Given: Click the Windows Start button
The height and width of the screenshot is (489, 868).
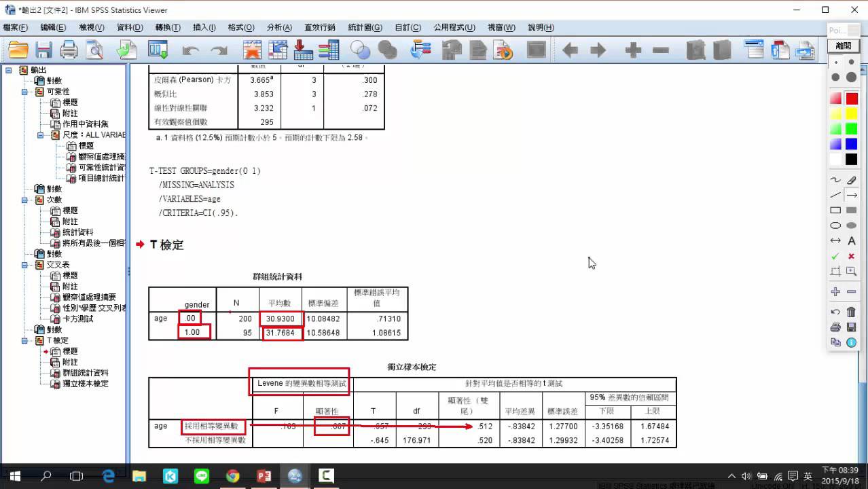Looking at the screenshot, I should coord(14,476).
